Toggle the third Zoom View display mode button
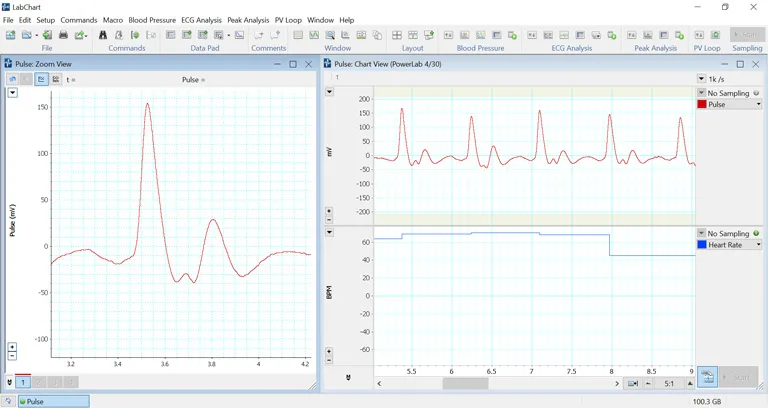This screenshot has height=408, width=768. click(42, 79)
